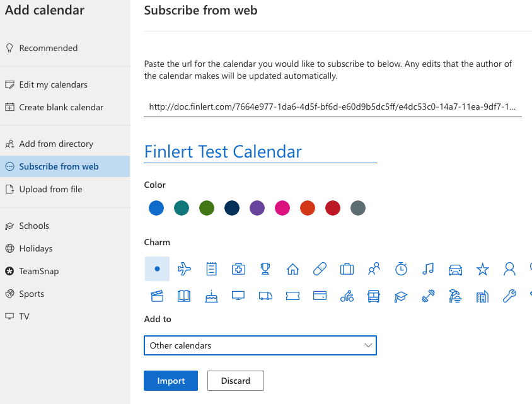Pick the wrench charm icon
This screenshot has width=532, height=404.
coord(509,296)
